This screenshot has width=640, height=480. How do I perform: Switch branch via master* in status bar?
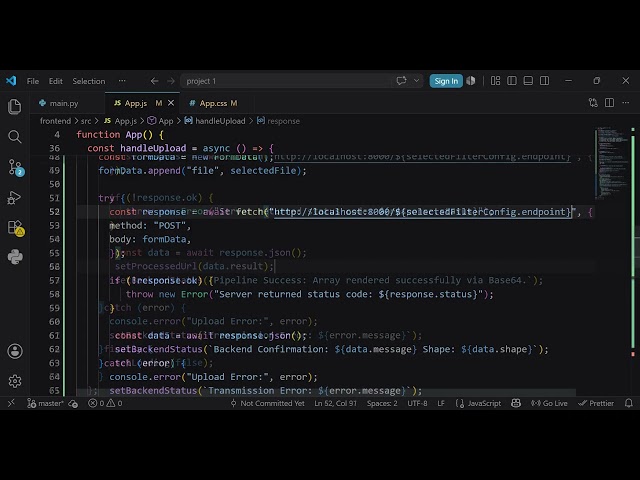45,403
